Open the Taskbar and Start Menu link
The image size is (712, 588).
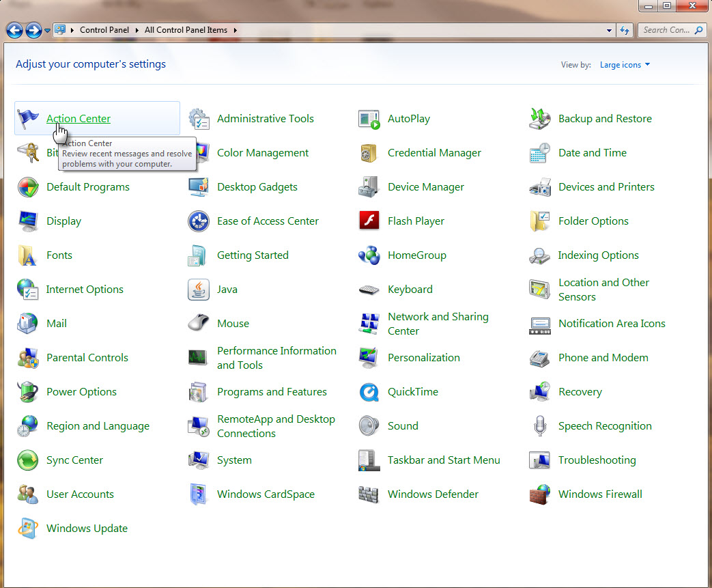coord(444,460)
